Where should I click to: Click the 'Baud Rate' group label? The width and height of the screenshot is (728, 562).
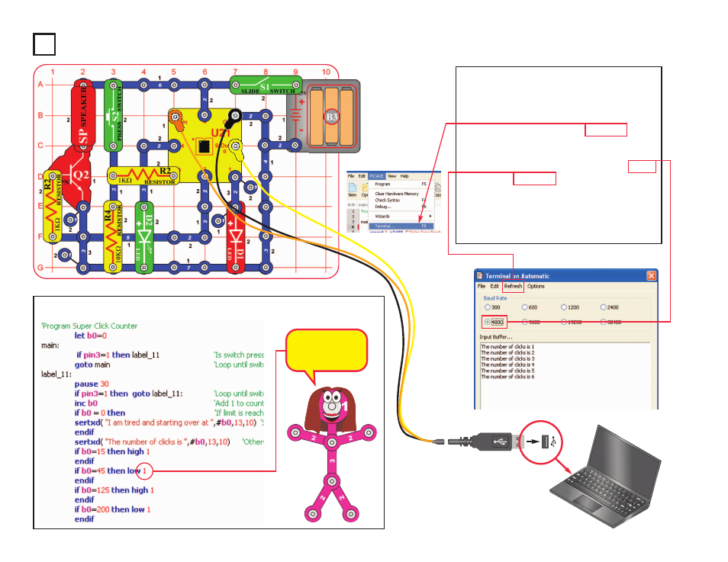click(495, 298)
